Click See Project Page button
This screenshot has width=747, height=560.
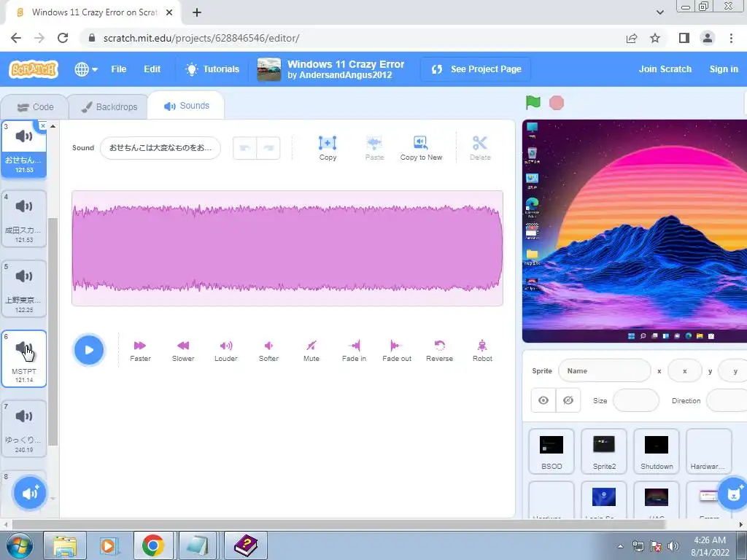click(x=476, y=69)
